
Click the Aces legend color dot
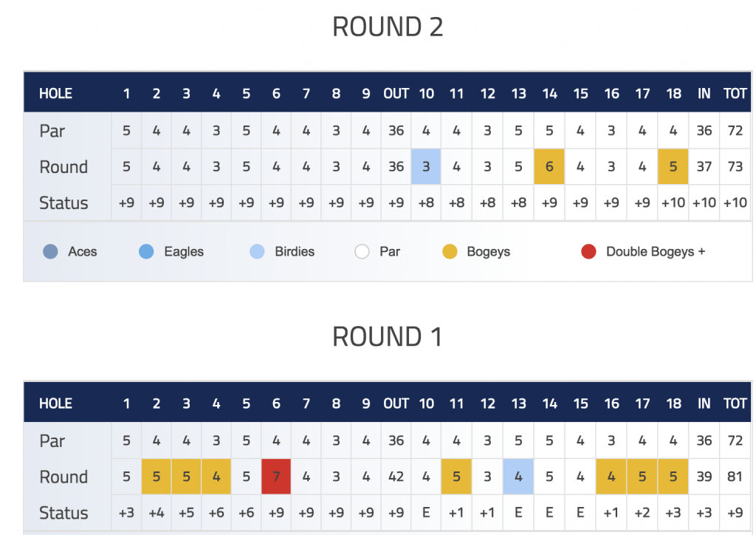coord(50,251)
